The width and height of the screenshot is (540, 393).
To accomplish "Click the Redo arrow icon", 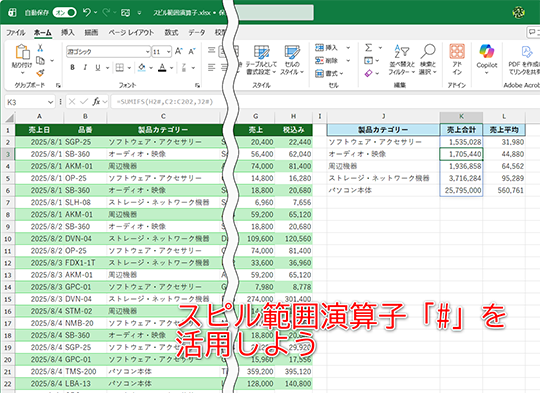I will click(106, 13).
